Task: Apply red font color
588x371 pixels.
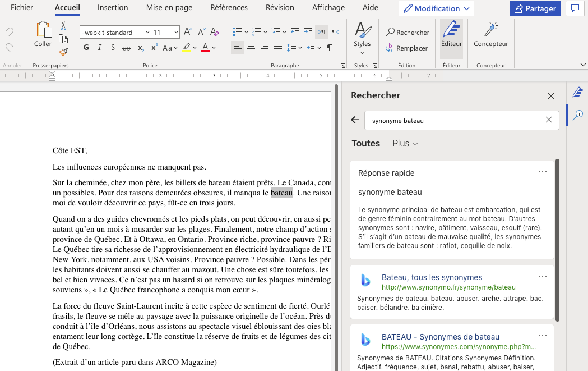Action: pos(205,48)
